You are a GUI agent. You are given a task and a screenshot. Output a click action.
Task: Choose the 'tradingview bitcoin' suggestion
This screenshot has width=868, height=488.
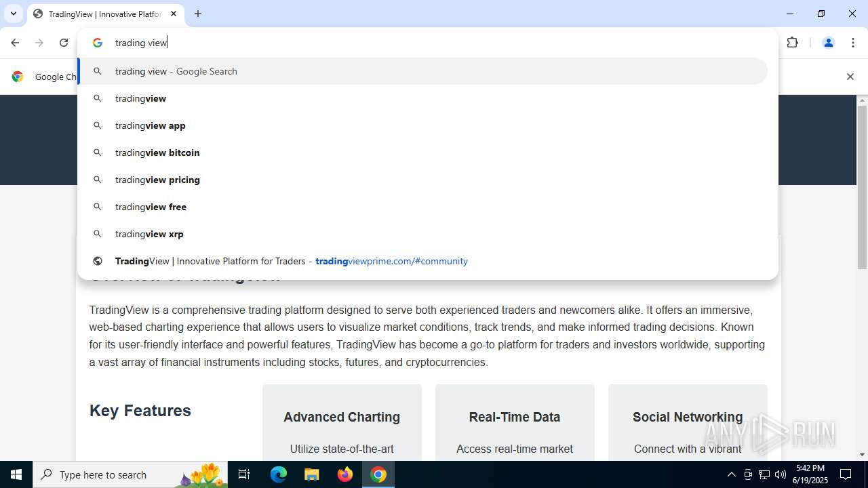[422, 152]
